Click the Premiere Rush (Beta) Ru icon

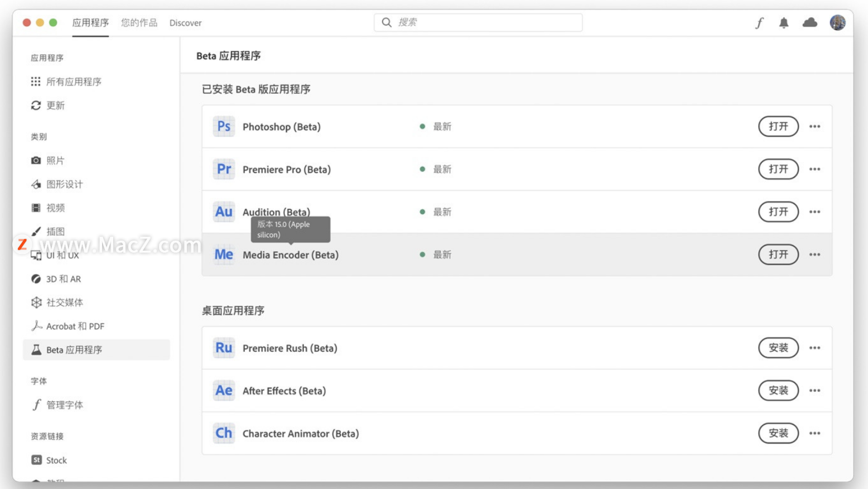(224, 348)
